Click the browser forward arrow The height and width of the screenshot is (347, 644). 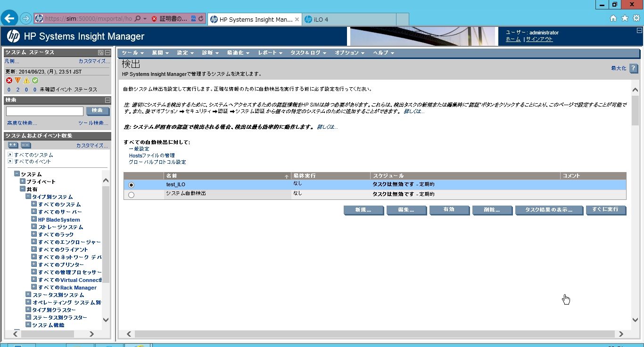[26, 19]
